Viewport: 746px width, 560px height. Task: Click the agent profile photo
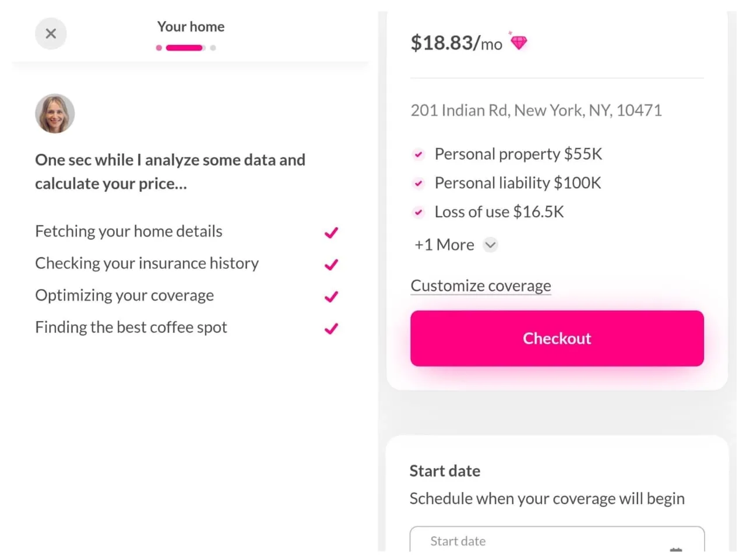55,114
